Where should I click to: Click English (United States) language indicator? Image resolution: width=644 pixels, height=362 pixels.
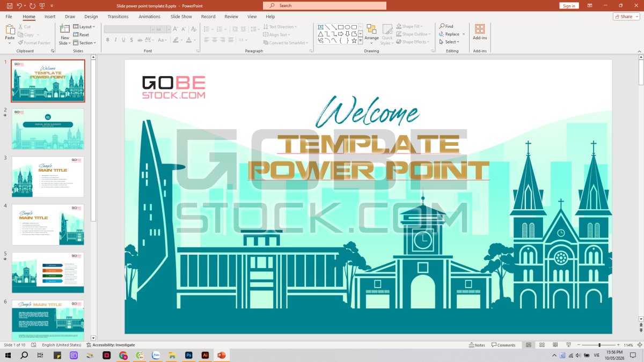click(x=62, y=345)
